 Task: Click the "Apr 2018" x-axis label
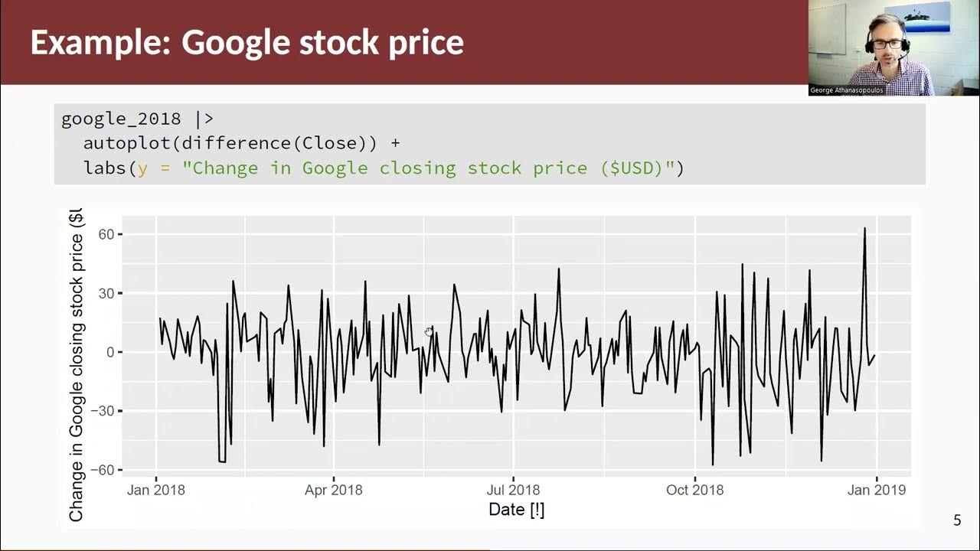pyautogui.click(x=334, y=490)
